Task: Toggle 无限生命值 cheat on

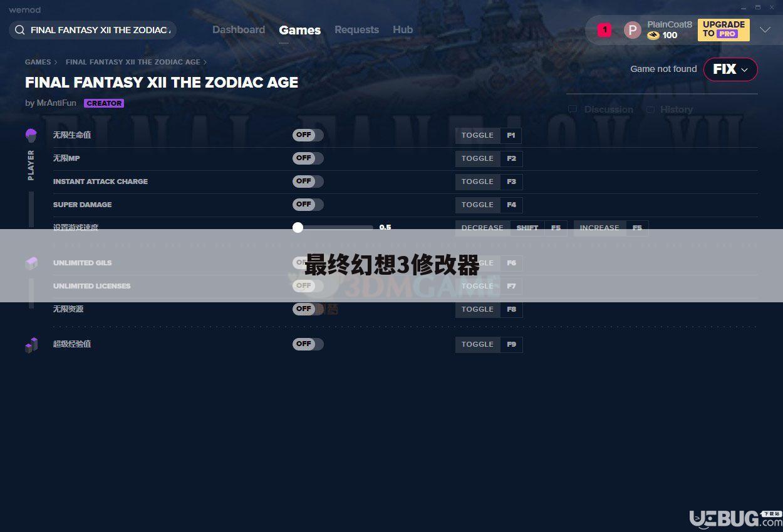Action: coord(308,135)
